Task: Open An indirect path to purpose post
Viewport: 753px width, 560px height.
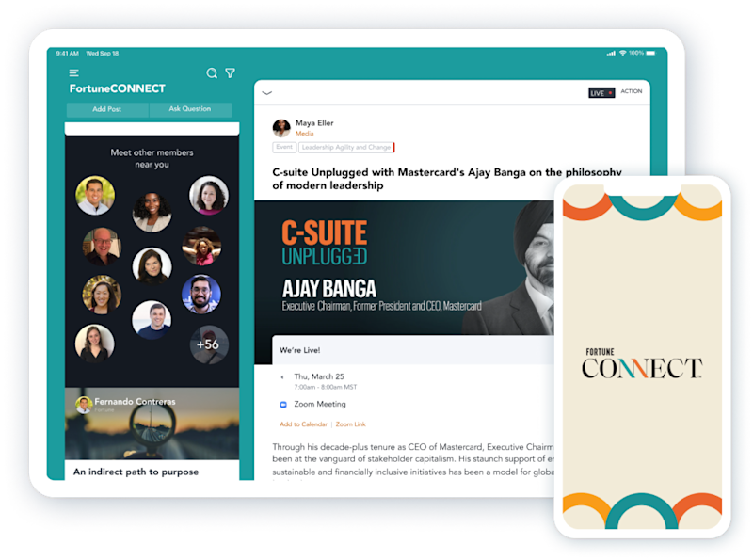Action: tap(136, 472)
